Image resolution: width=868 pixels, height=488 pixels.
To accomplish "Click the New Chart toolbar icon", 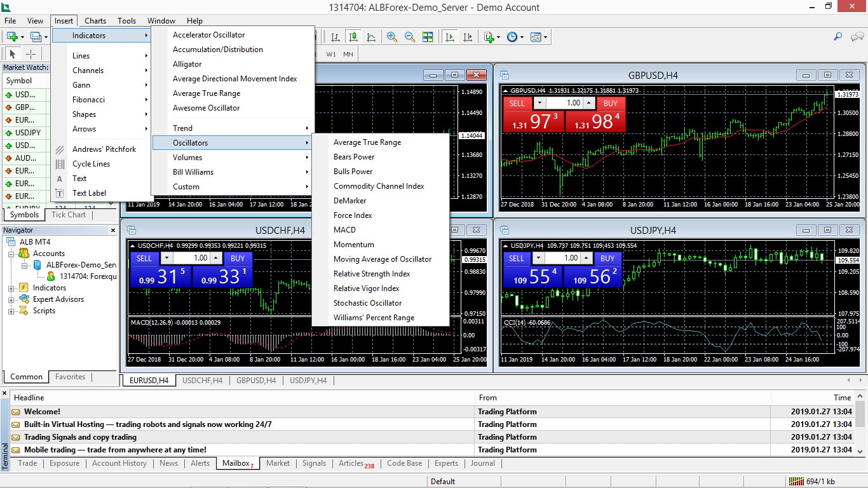I will click(12, 37).
